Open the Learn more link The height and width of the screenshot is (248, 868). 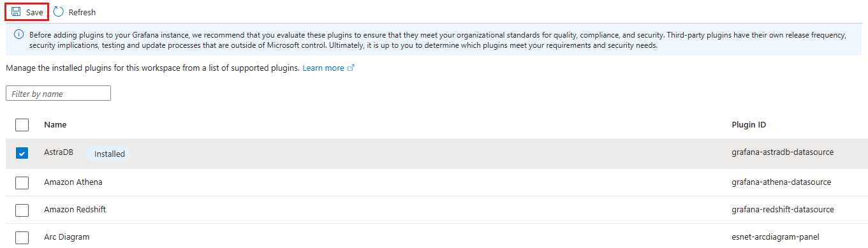pos(323,68)
